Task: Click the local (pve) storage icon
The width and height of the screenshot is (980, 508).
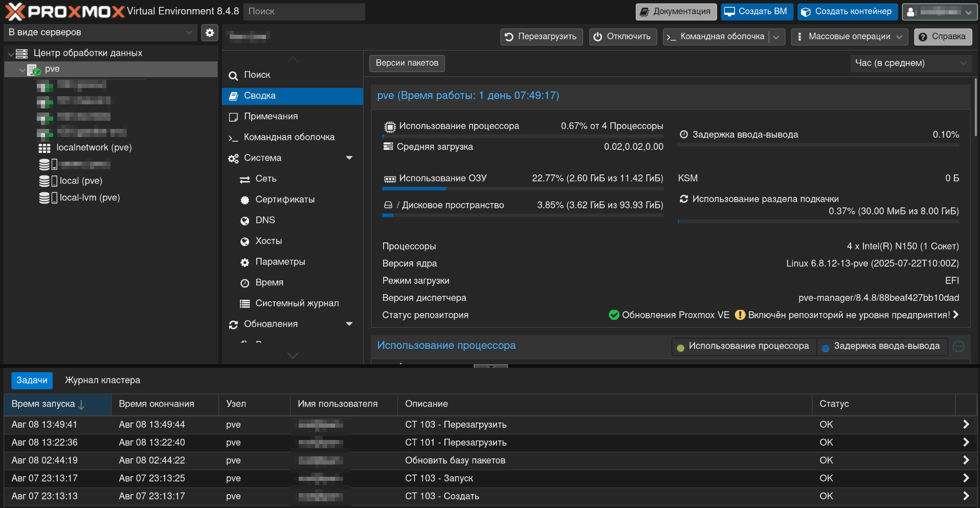Action: [48, 181]
